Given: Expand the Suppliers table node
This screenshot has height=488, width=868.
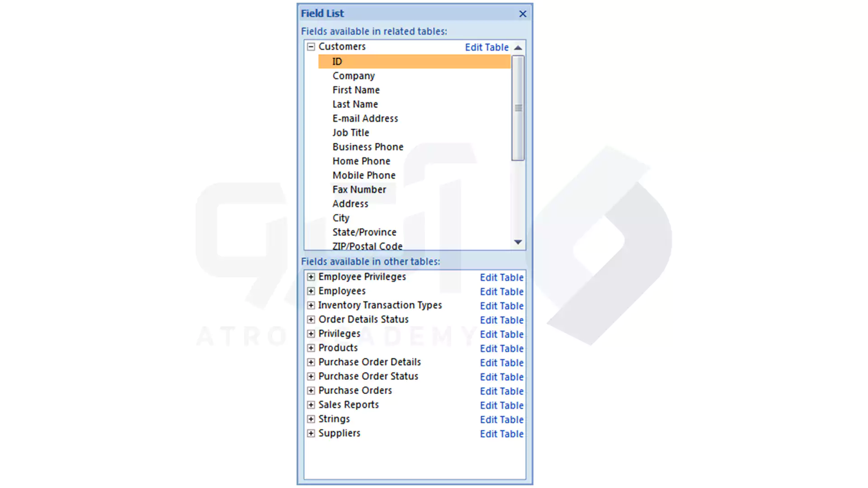Looking at the screenshot, I should point(311,433).
